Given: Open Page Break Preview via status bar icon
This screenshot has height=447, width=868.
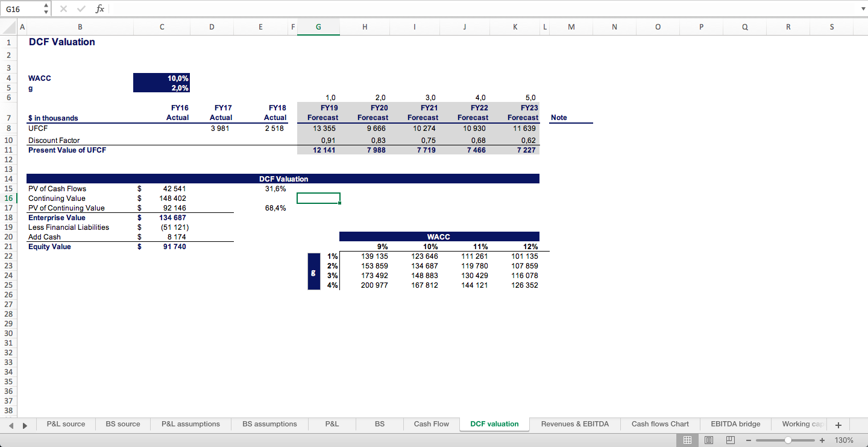Looking at the screenshot, I should point(730,440).
